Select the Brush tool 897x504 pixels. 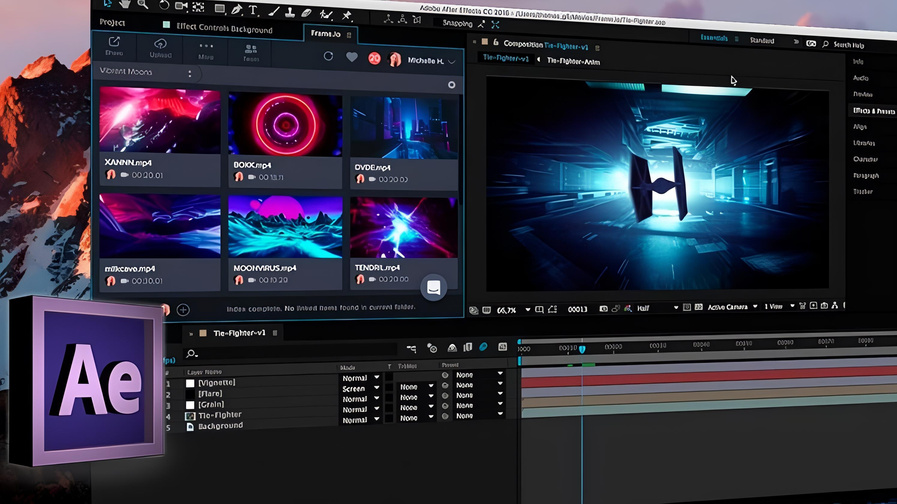[x=273, y=11]
